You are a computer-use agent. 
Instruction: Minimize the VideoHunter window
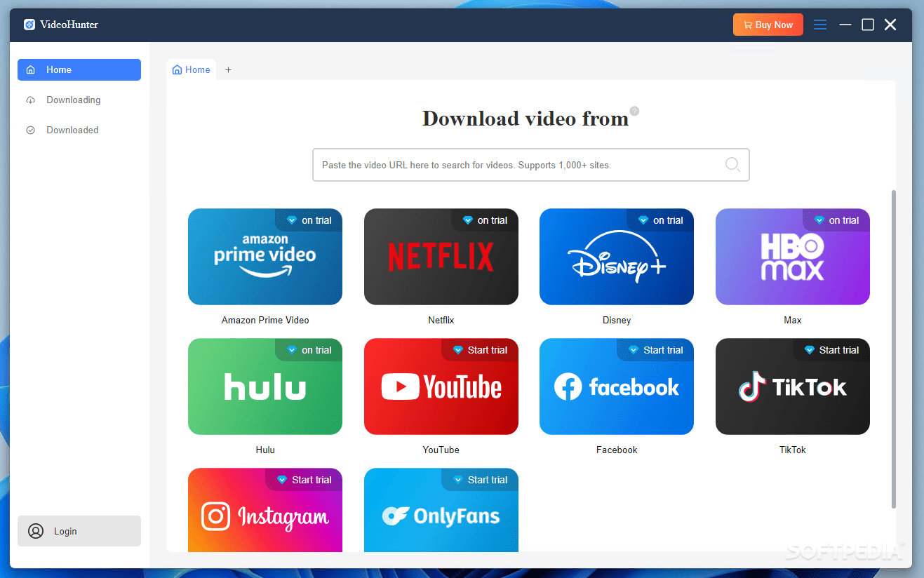pyautogui.click(x=845, y=25)
